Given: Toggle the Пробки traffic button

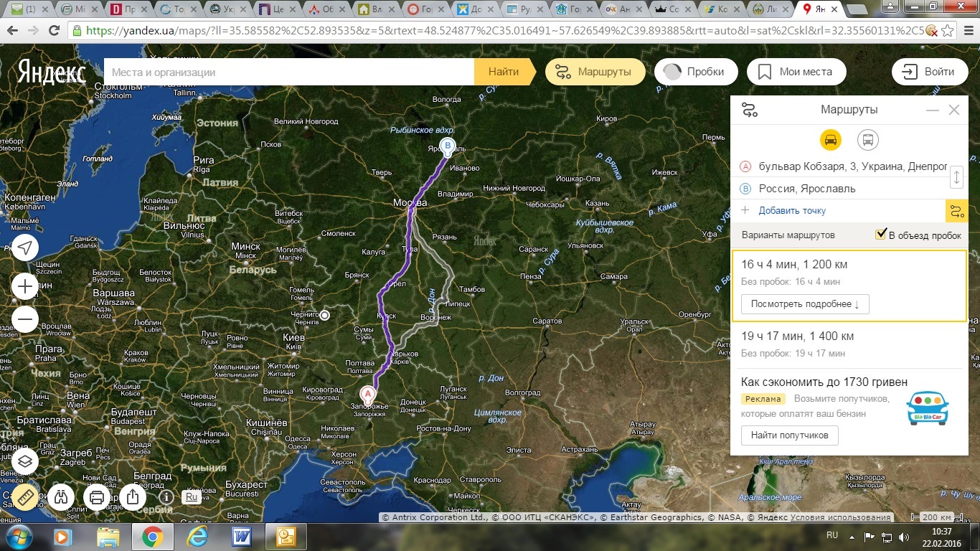Looking at the screenshot, I should (x=695, y=72).
